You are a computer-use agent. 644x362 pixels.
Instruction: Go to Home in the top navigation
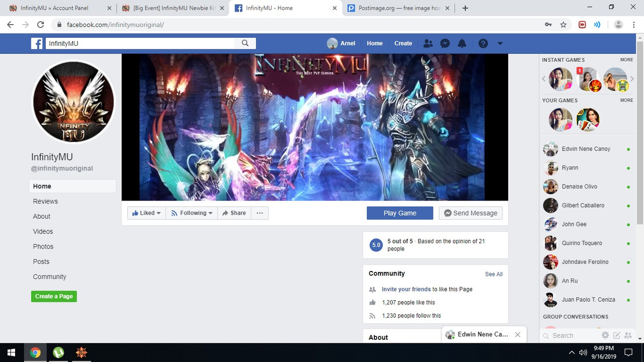pos(375,43)
